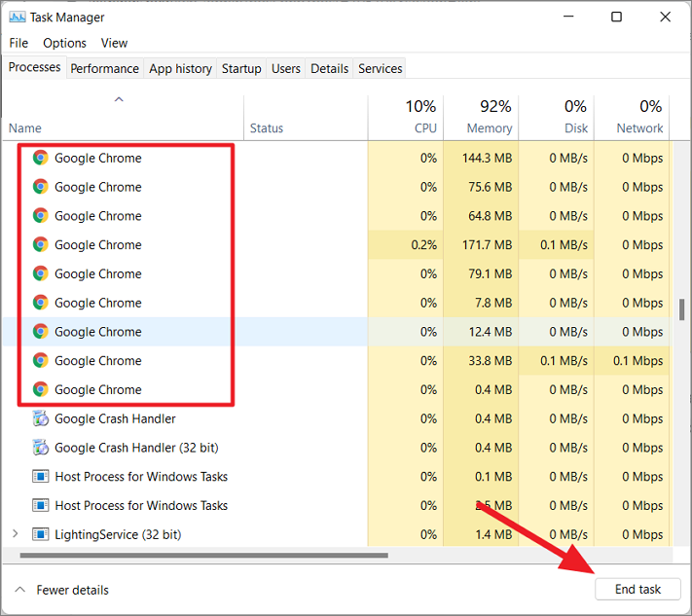Expand the LightingService (32 bit) process group
This screenshot has width=692, height=616.
(x=16, y=534)
